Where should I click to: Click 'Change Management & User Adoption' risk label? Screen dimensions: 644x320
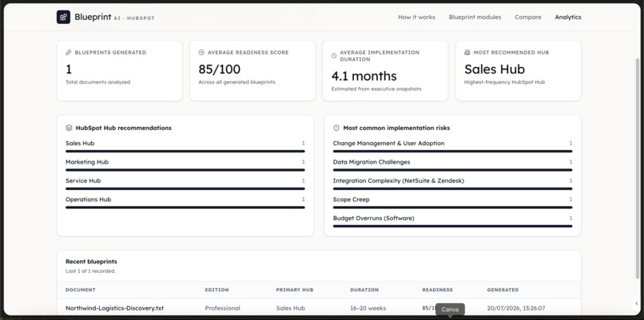point(388,143)
